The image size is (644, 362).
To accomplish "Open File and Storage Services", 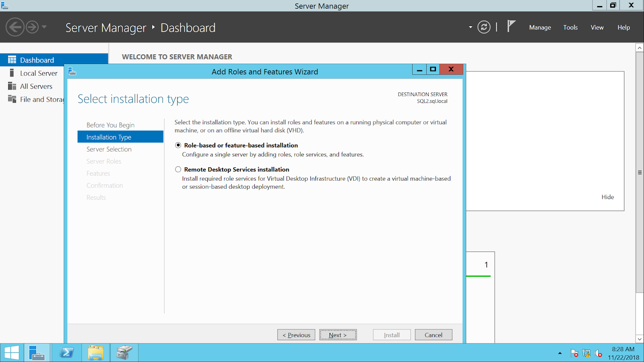I will tap(42, 99).
